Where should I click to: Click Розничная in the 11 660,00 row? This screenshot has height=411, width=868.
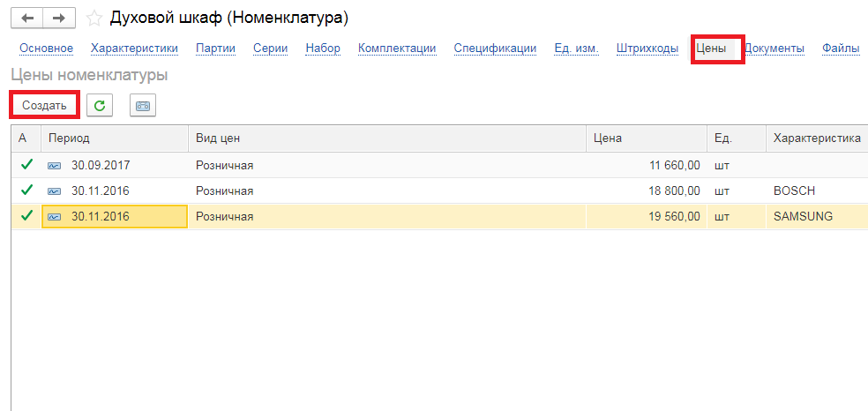pyautogui.click(x=225, y=166)
